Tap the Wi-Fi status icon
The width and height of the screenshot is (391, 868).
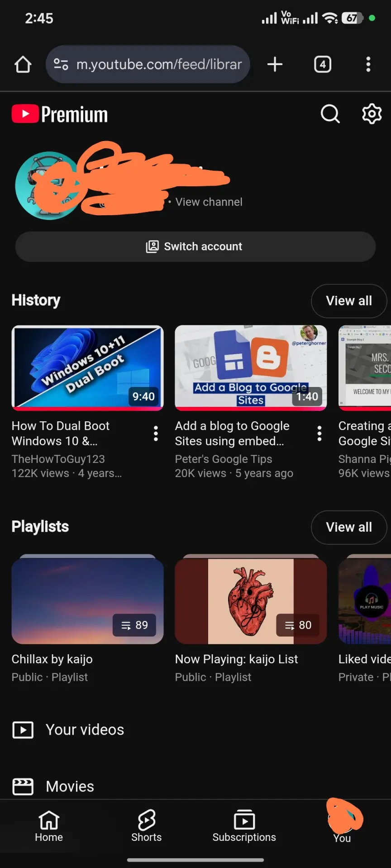point(330,18)
